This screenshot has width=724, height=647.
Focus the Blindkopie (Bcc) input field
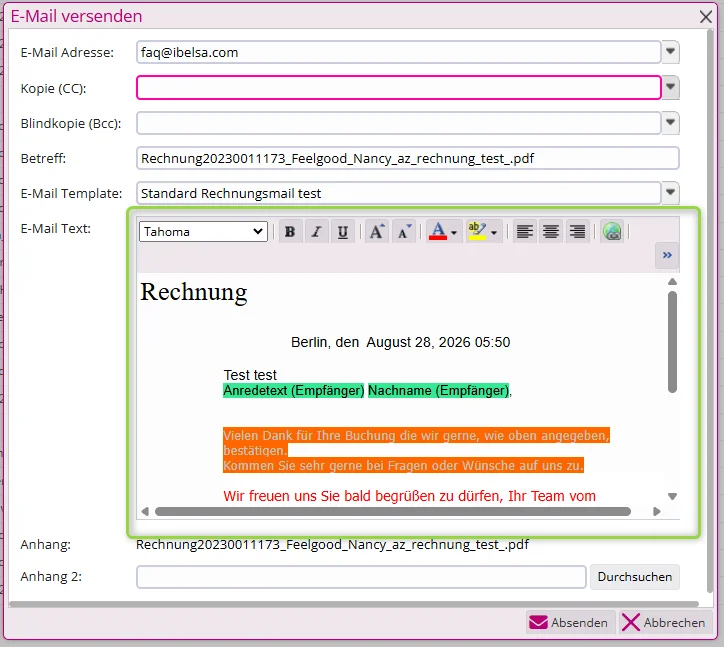pyautogui.click(x=398, y=123)
